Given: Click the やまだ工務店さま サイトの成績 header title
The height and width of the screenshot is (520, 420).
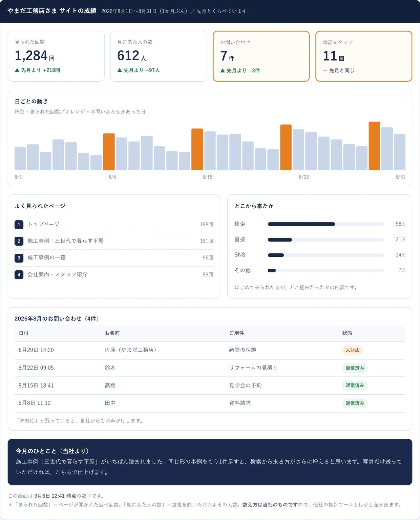Looking at the screenshot, I should pyautogui.click(x=52, y=11).
